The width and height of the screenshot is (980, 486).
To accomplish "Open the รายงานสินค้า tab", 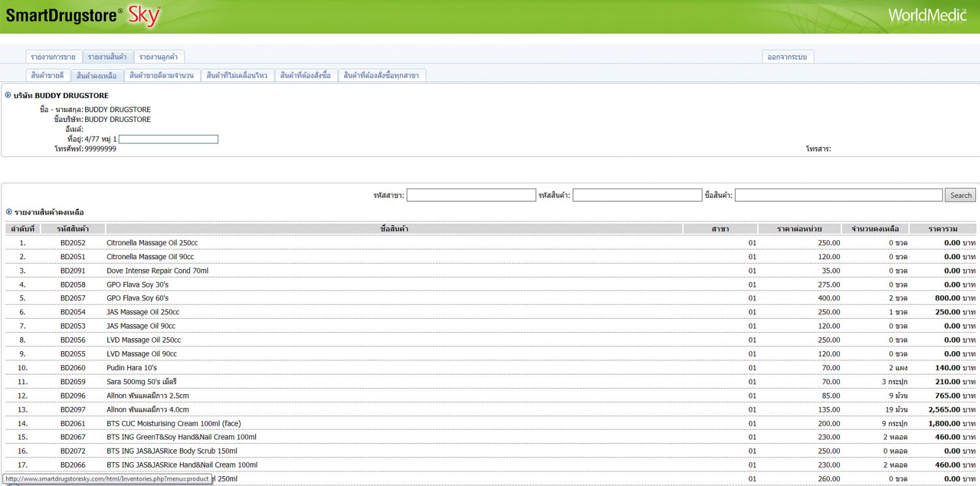I will 107,57.
